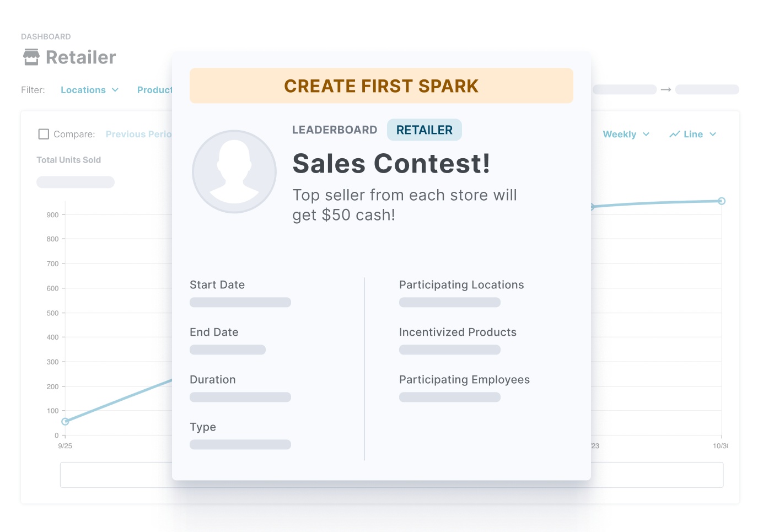Click the Total Units Sold progress placeholder

click(x=76, y=181)
